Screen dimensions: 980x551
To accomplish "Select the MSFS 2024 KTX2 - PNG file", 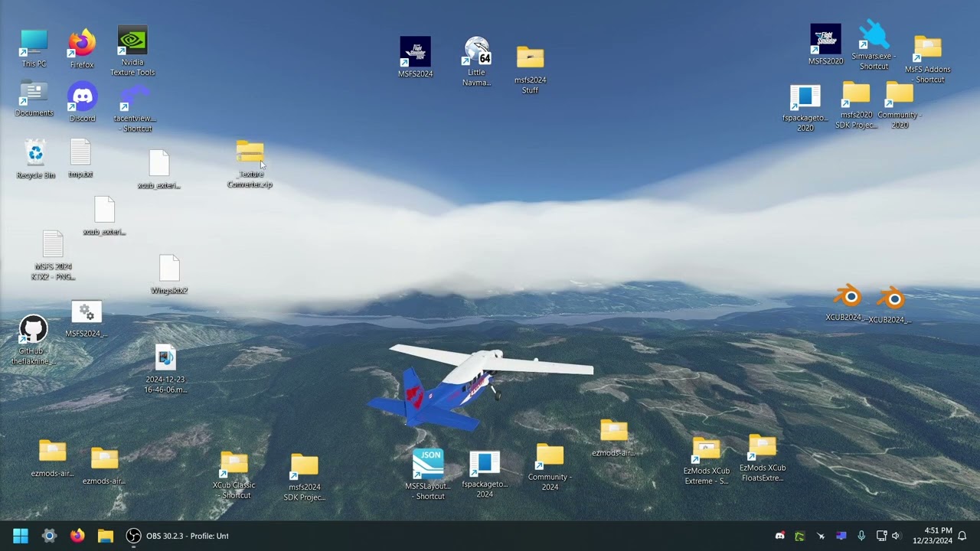I will [53, 256].
